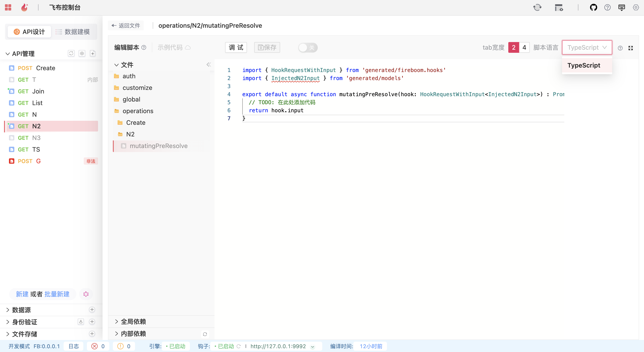
Task: Go back via 返回文件
Action: coord(126,25)
